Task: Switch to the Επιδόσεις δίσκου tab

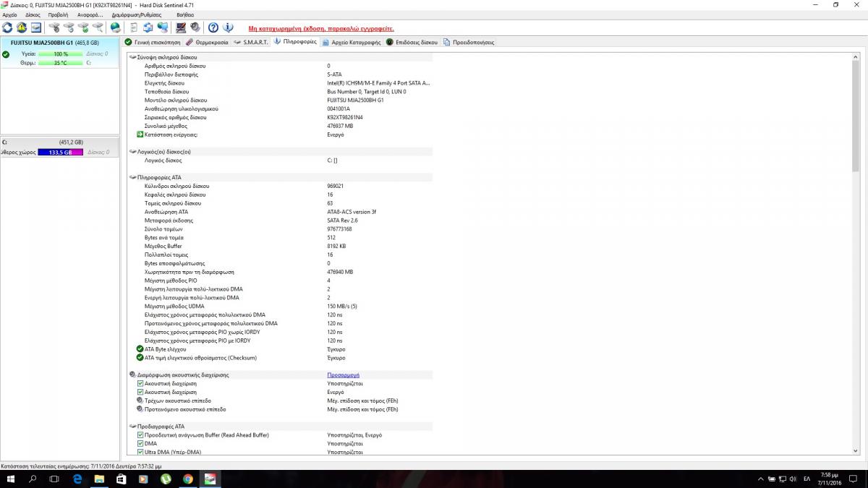Action: coord(412,42)
